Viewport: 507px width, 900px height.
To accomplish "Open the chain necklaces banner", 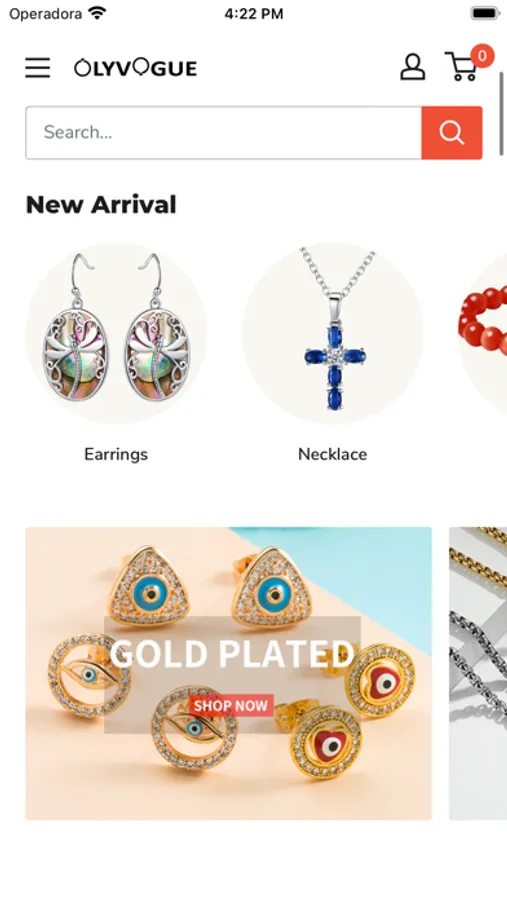I will [x=478, y=673].
